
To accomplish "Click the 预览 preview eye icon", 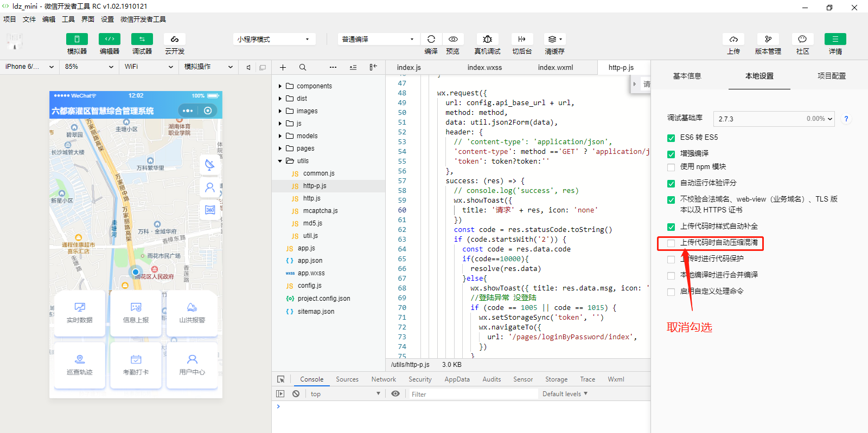I will point(453,39).
